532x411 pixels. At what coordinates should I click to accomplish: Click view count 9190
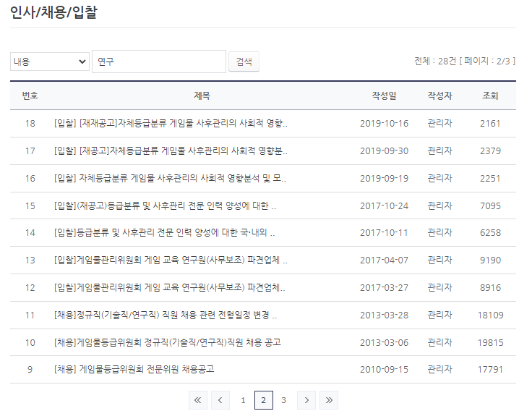(x=490, y=260)
